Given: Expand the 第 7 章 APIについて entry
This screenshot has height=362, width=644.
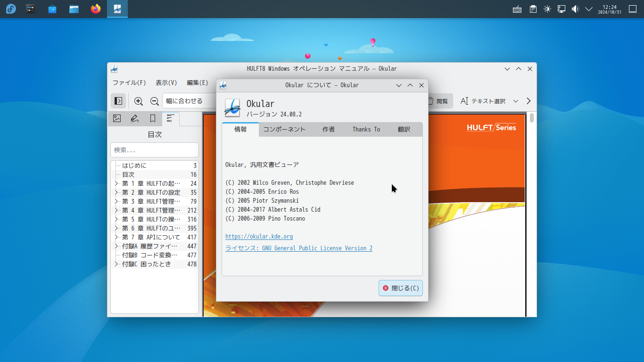Looking at the screenshot, I should (x=116, y=237).
